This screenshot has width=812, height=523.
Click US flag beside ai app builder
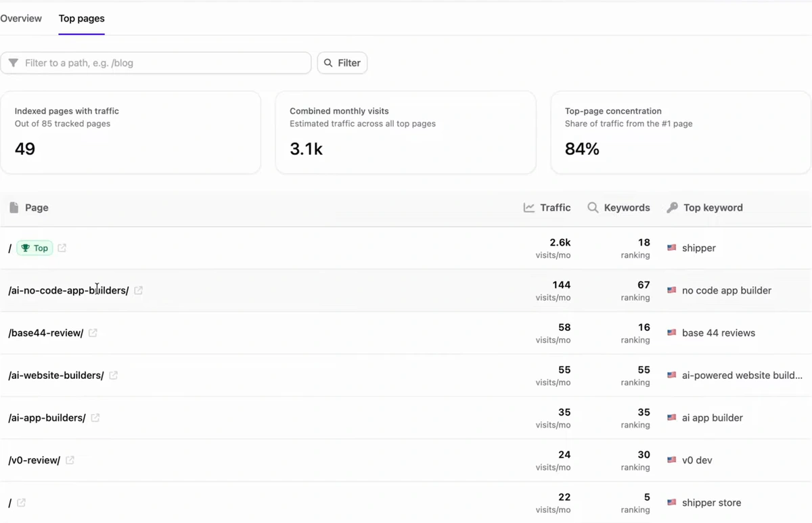coord(672,418)
